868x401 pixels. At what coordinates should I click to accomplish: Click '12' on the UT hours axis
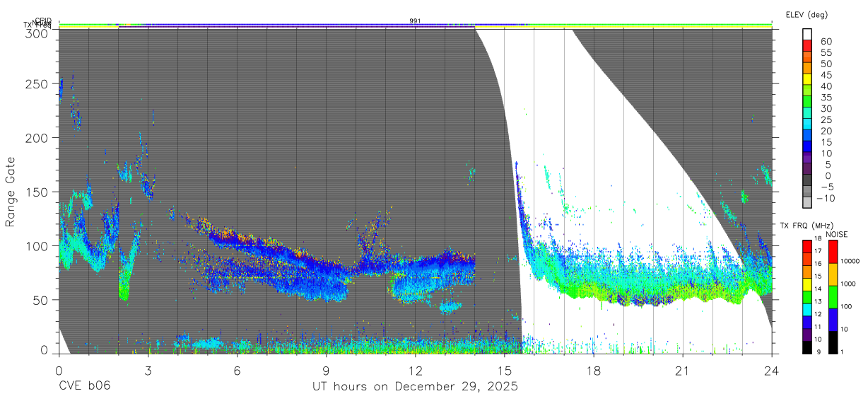(x=415, y=370)
